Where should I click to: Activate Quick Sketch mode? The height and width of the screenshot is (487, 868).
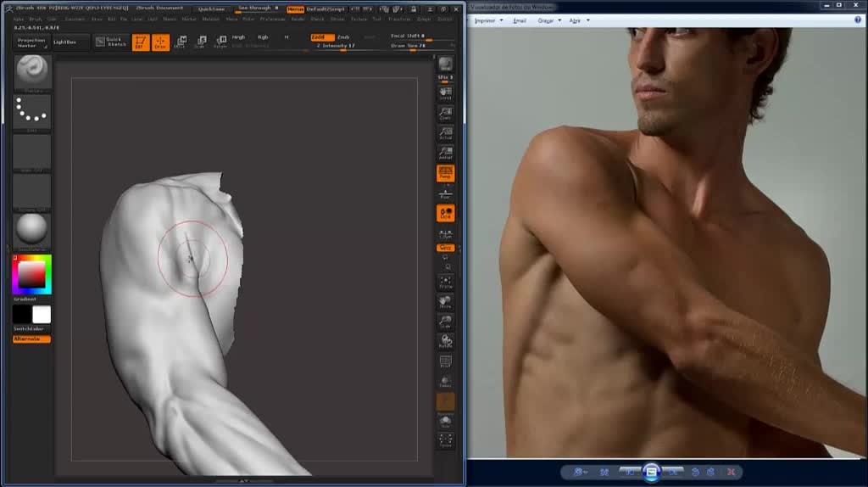(111, 42)
